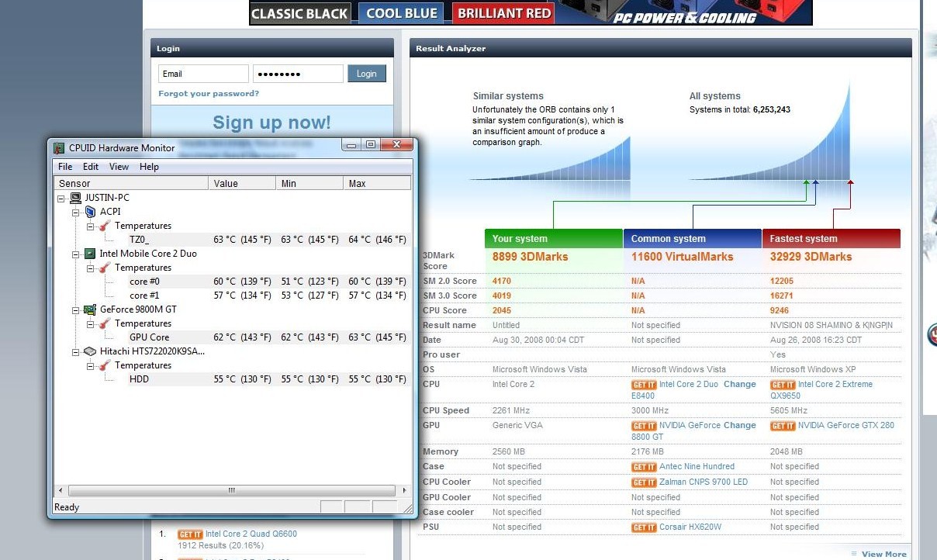Image resolution: width=937 pixels, height=560 pixels.
Task: Click thermometer icon under GeForce 9800M GT
Action: (x=105, y=323)
